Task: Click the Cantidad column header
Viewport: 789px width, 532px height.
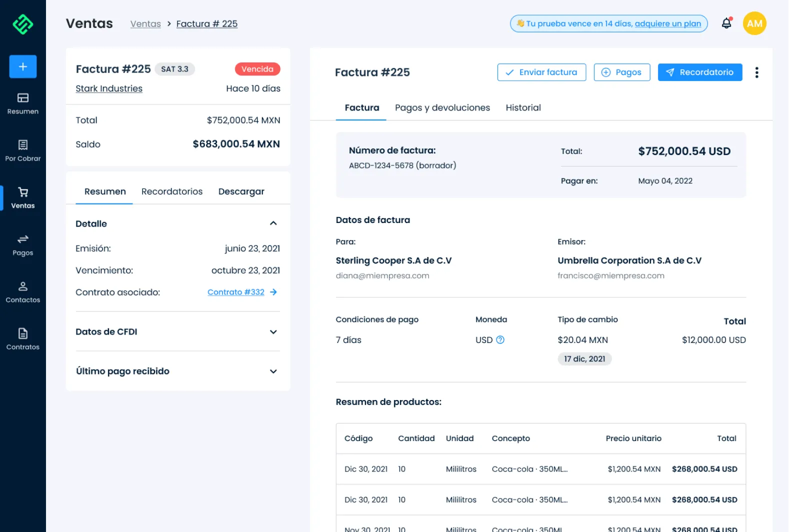Action: [416, 438]
